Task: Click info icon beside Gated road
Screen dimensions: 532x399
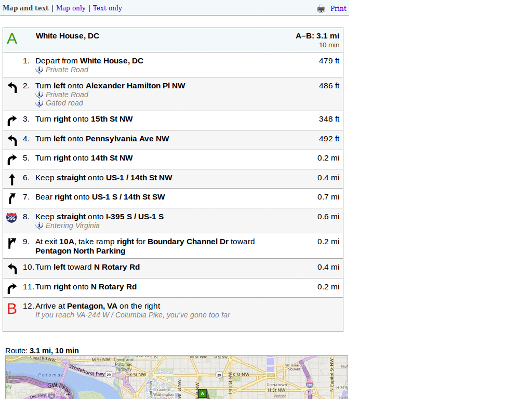Action: tap(39, 103)
